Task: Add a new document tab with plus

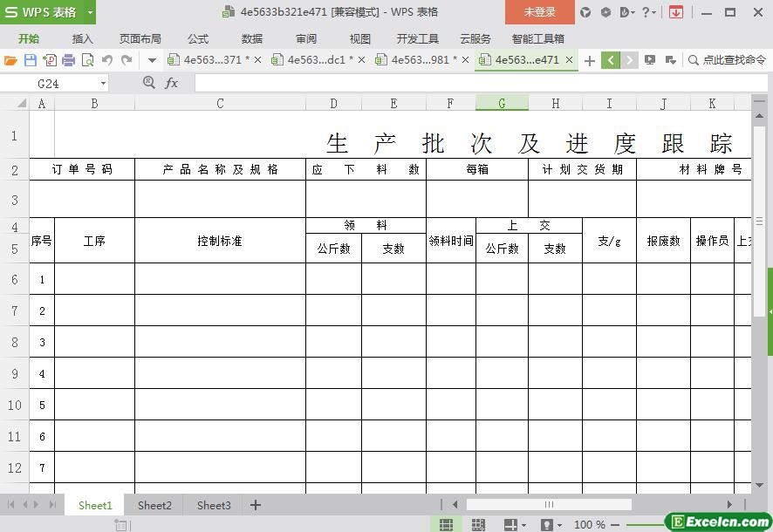Action: coord(590,60)
